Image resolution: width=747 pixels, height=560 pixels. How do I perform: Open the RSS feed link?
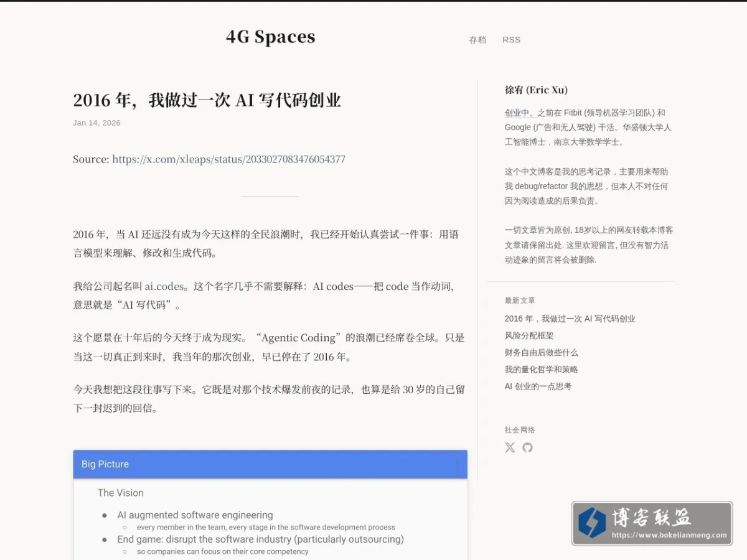point(511,40)
